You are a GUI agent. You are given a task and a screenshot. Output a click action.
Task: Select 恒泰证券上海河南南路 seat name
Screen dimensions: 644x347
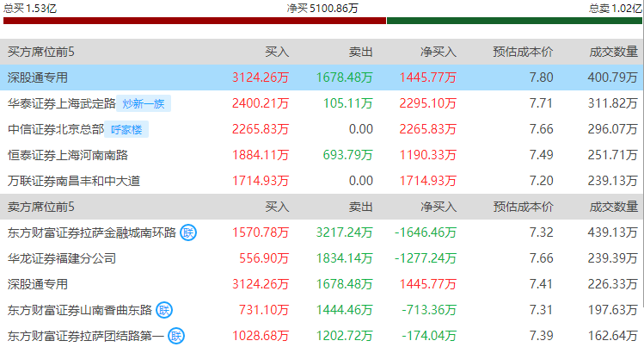click(x=68, y=155)
